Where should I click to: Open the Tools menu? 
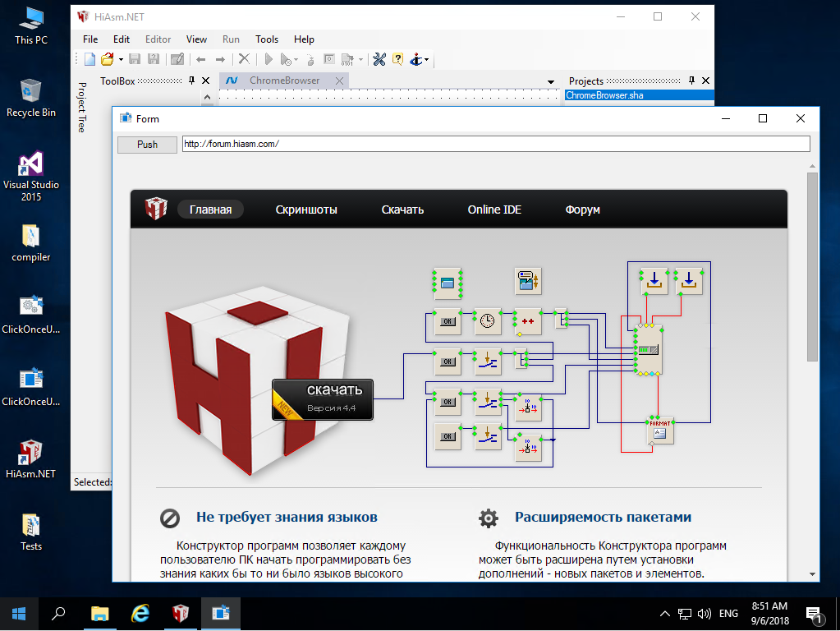pos(267,39)
